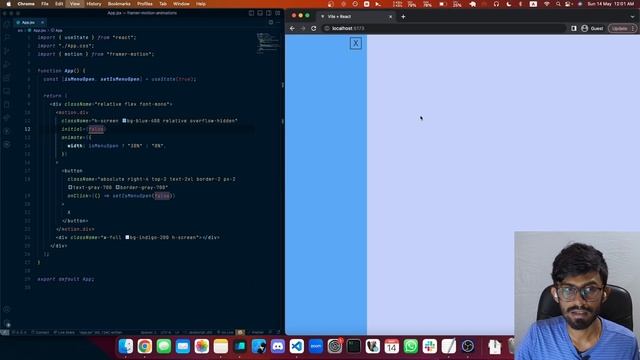The height and width of the screenshot is (360, 640).
Task: Open Zoom from the dock
Action: pyautogui.click(x=316, y=346)
